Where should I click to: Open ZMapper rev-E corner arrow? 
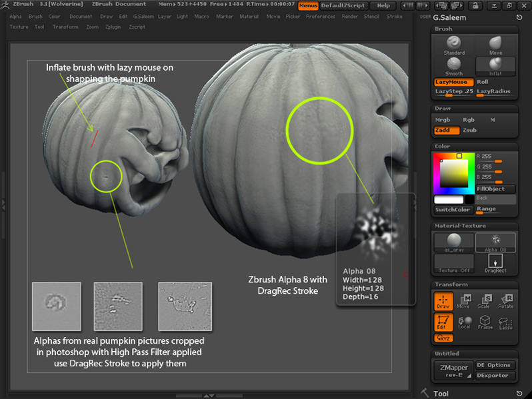469,376
